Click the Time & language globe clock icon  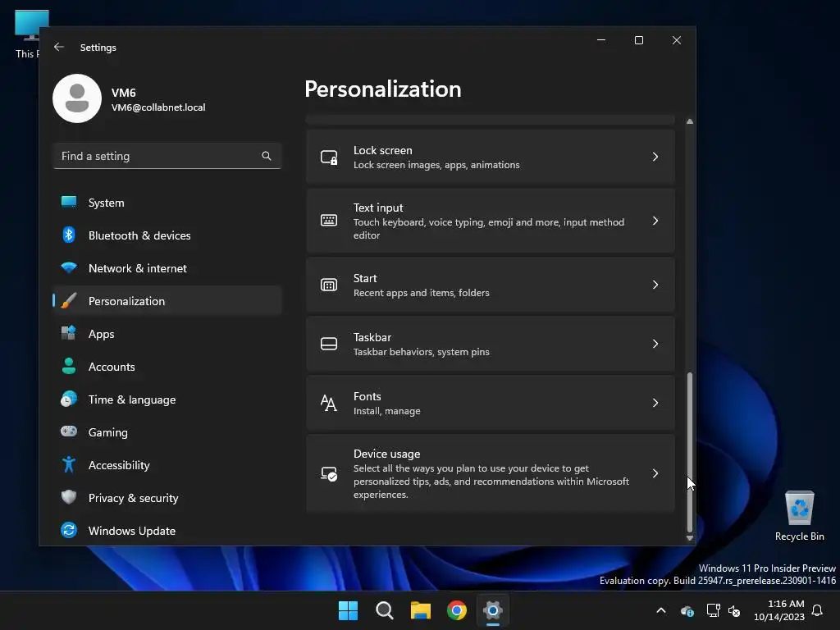[69, 399]
